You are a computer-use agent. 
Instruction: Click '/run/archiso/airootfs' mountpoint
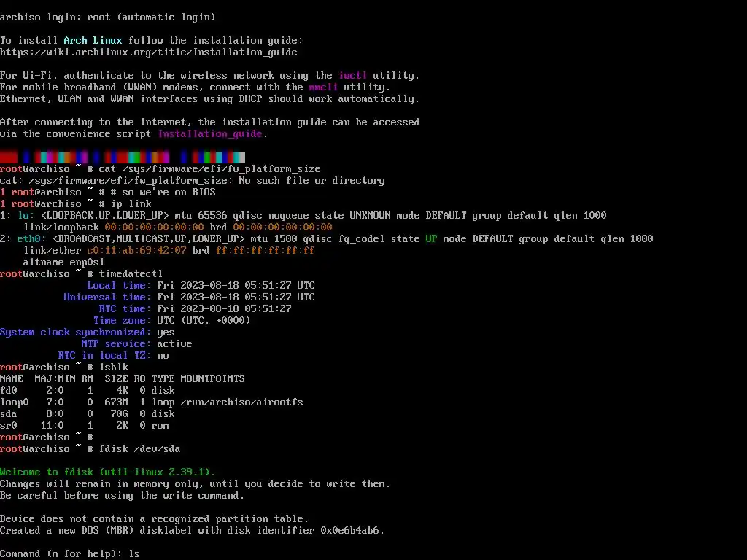(x=241, y=402)
